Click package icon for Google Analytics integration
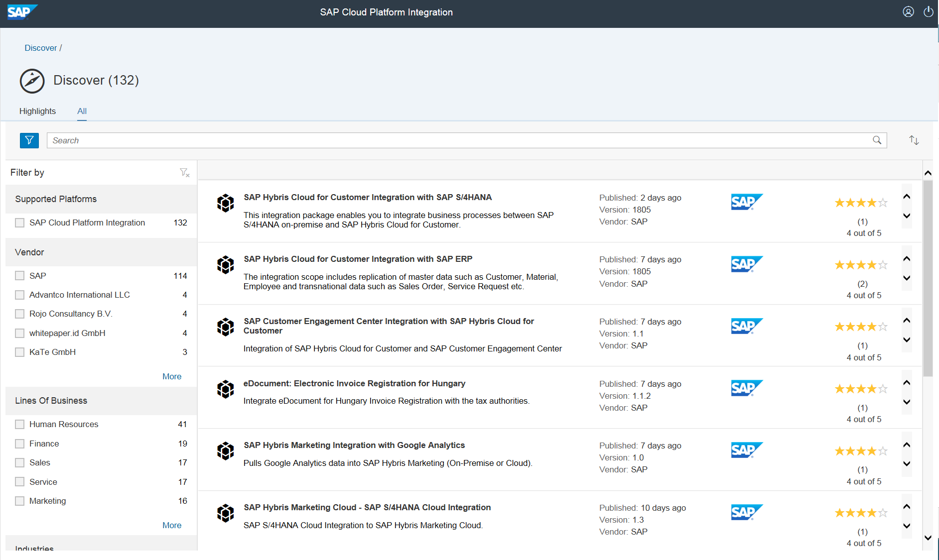Viewport: 939px width, 560px height. tap(226, 451)
